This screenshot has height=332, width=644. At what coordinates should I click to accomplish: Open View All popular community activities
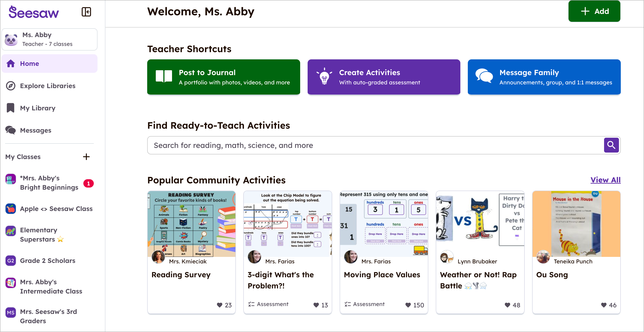click(605, 180)
